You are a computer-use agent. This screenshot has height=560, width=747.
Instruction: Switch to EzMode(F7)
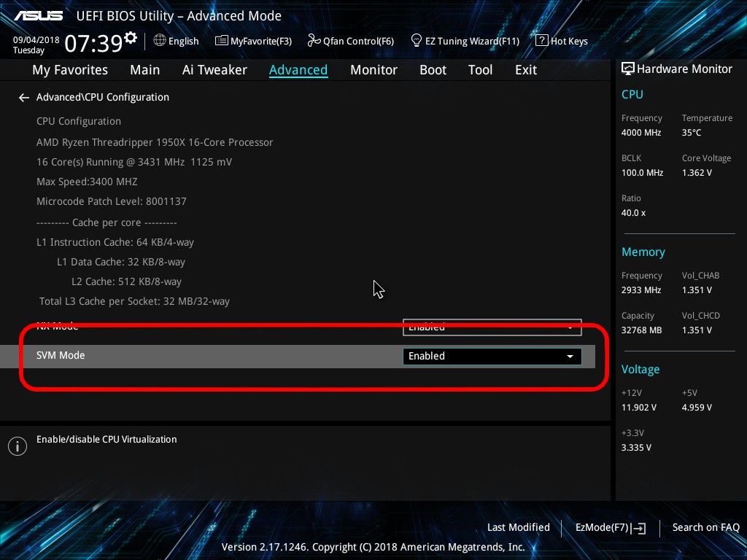[x=611, y=528]
